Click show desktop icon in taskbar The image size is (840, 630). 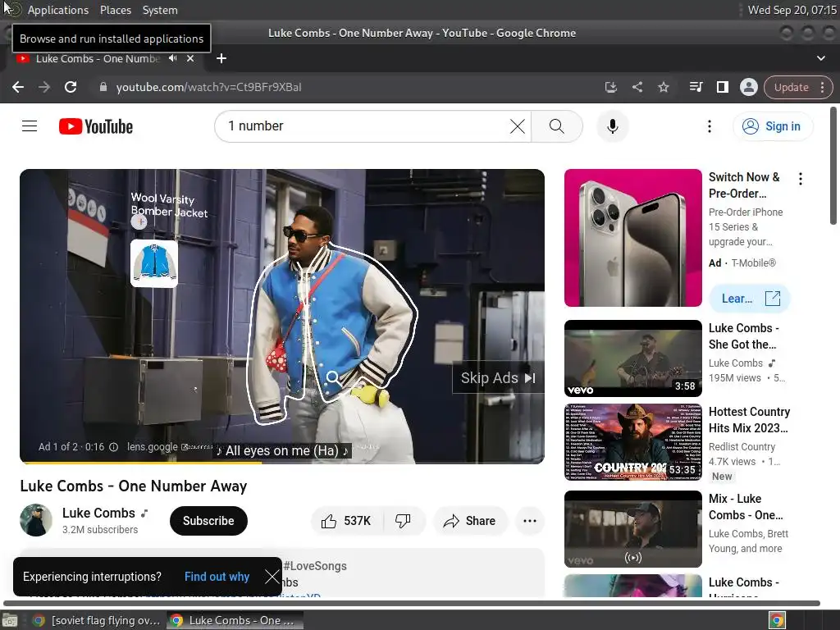point(10,620)
